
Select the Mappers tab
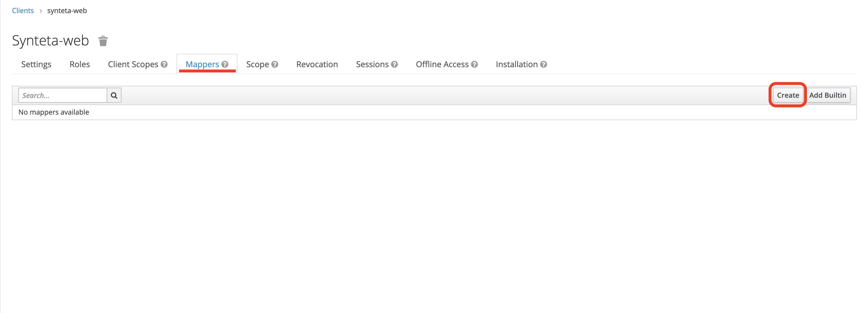(x=202, y=64)
